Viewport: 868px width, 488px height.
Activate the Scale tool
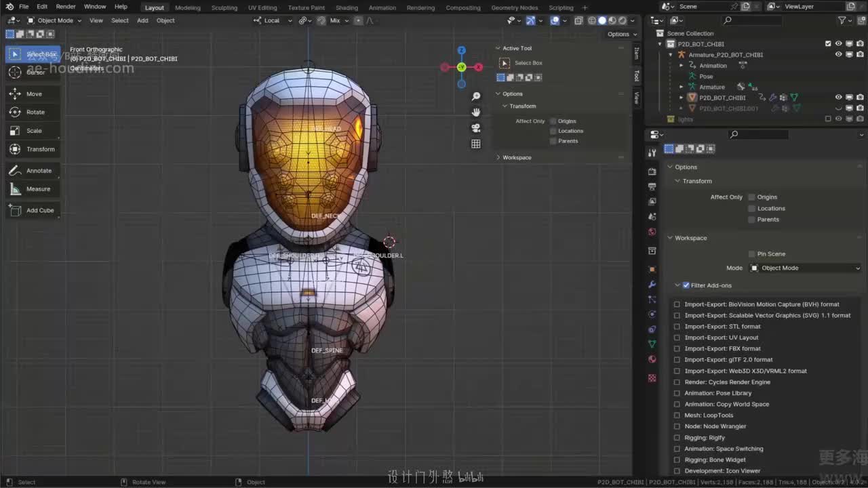(x=33, y=131)
